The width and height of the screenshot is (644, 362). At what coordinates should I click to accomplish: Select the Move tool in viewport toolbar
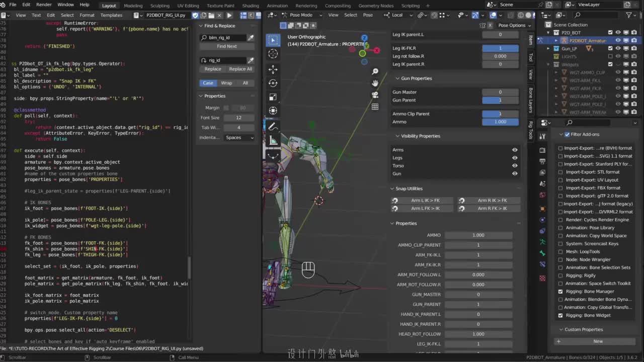pyautogui.click(x=273, y=69)
